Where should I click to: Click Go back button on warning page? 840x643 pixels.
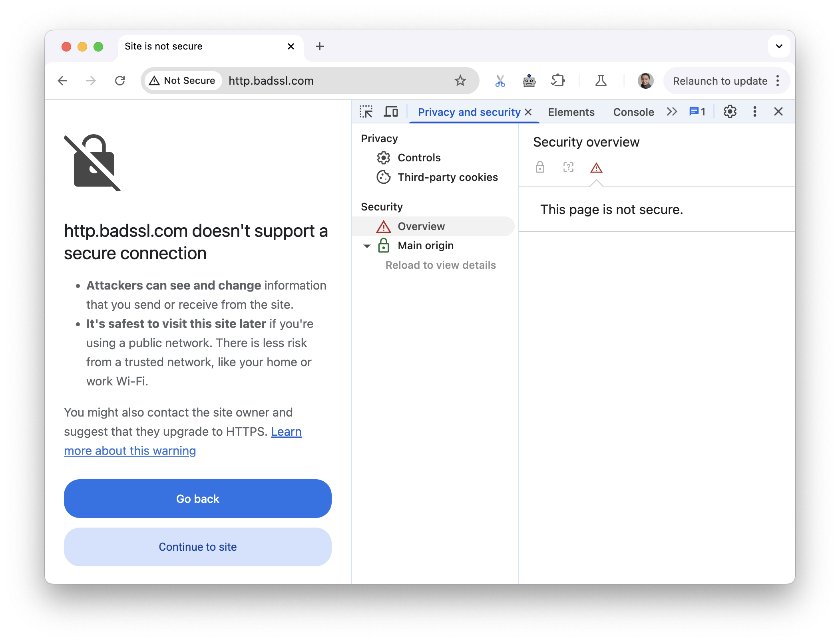pyautogui.click(x=197, y=498)
